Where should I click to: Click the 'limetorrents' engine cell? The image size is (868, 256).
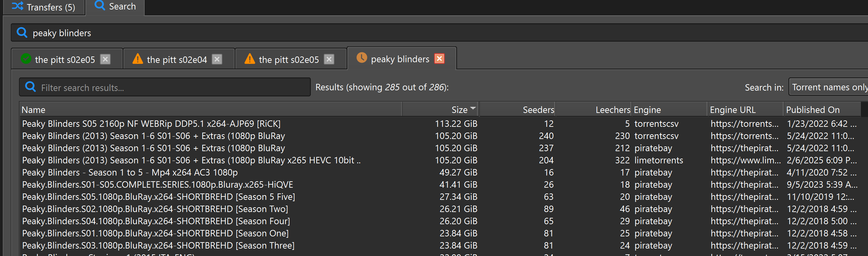pyautogui.click(x=659, y=160)
